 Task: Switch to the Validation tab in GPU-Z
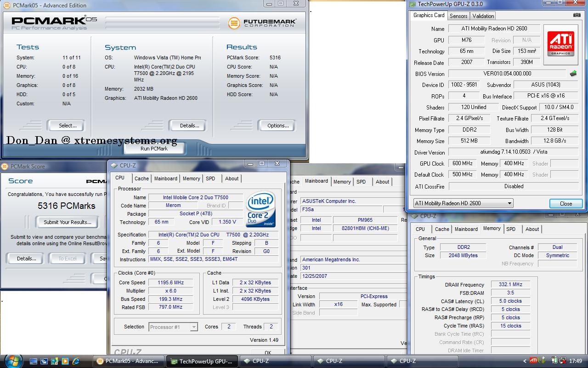click(483, 16)
